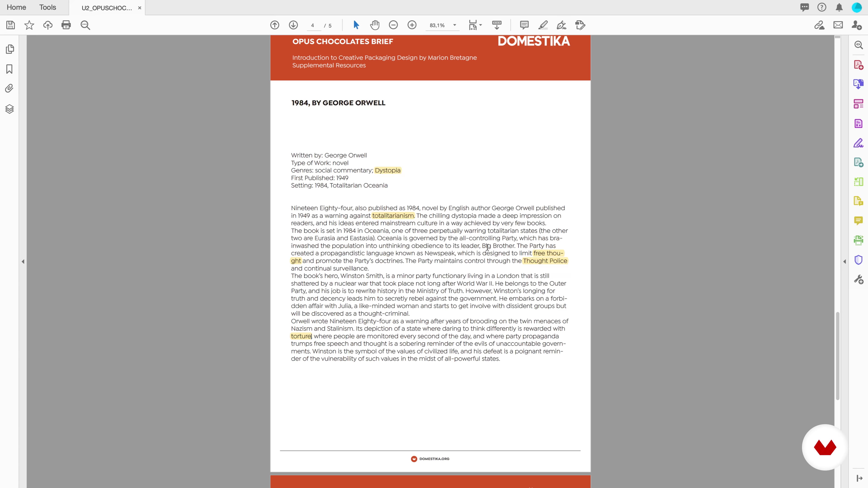Zoom in with plus button
This screenshot has height=488, width=868.
coord(412,25)
